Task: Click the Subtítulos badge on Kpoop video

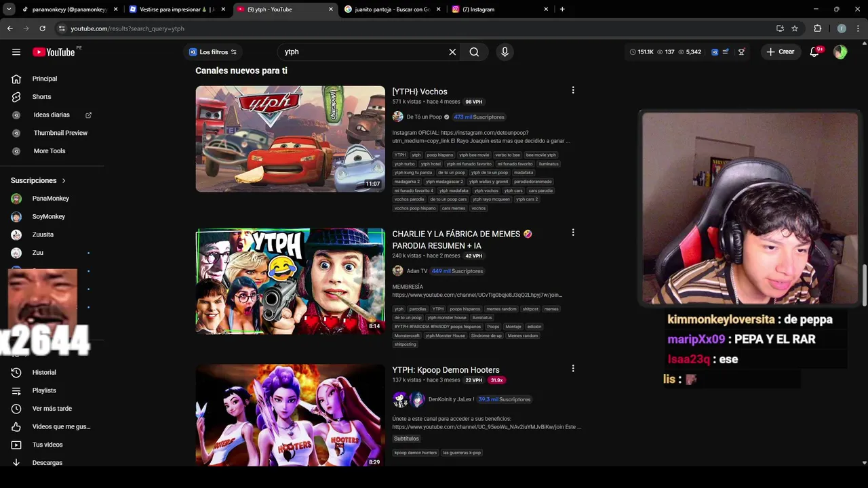Action: pos(406,439)
